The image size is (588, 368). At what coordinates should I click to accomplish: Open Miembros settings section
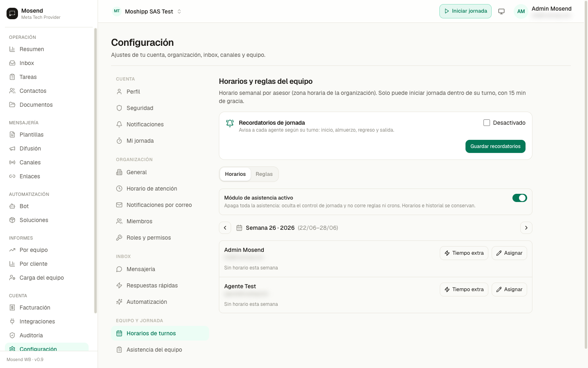(160, 221)
